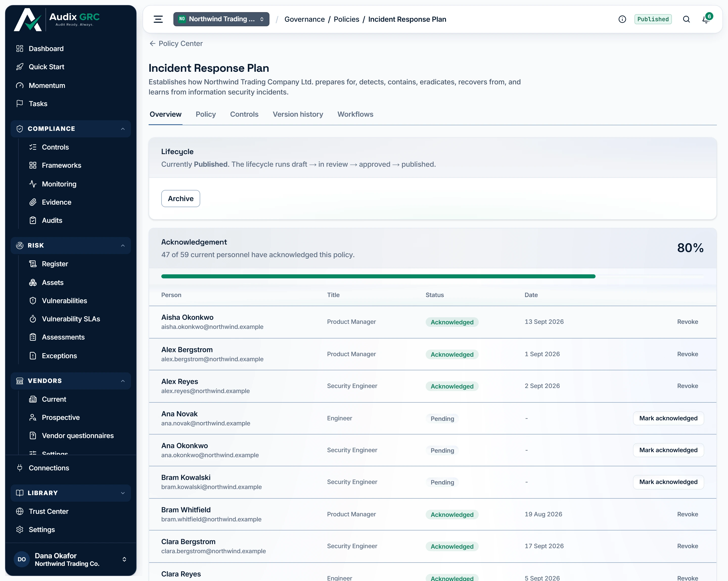
Task: Click Ana Novak's Pending status badge
Action: click(x=442, y=419)
